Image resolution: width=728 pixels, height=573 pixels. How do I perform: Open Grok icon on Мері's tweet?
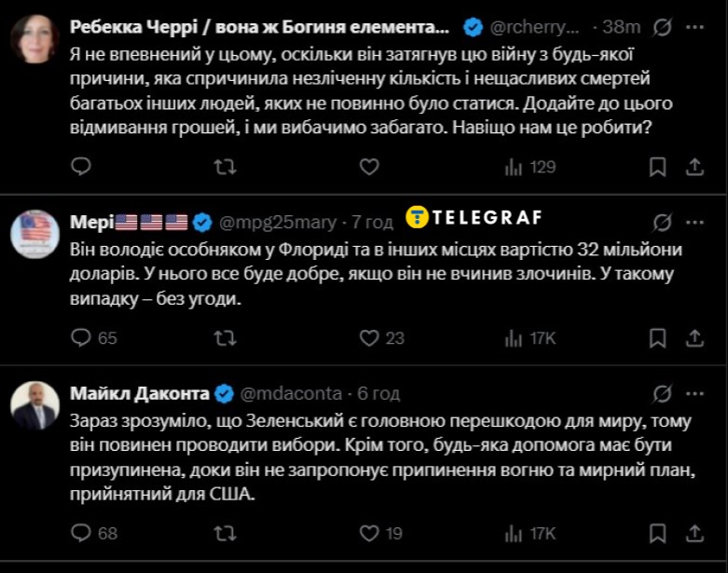[663, 222]
